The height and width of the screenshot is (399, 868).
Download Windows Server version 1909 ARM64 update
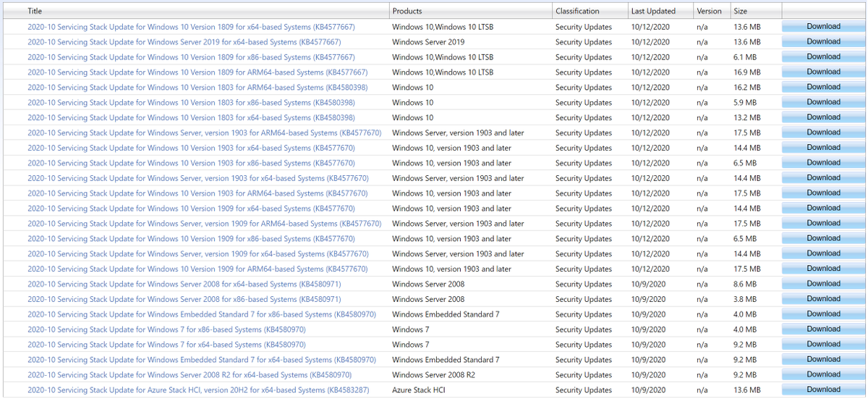[x=824, y=224]
